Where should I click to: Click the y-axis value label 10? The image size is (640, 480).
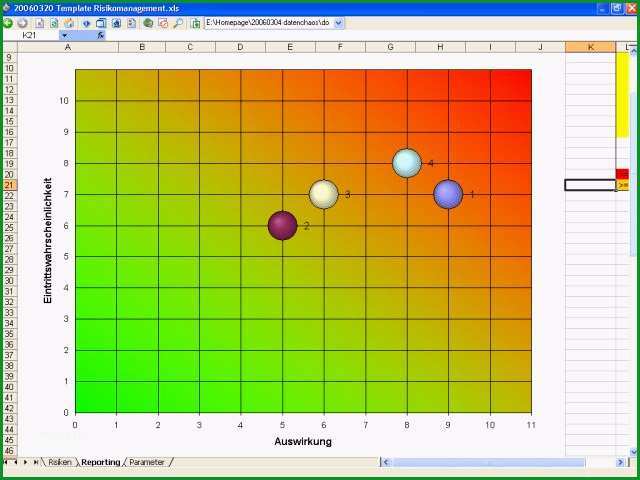pos(64,100)
